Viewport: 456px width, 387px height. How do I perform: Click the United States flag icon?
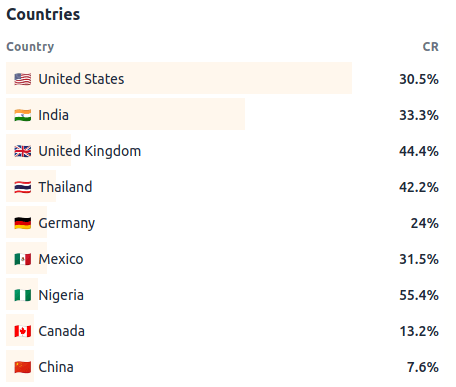click(23, 79)
